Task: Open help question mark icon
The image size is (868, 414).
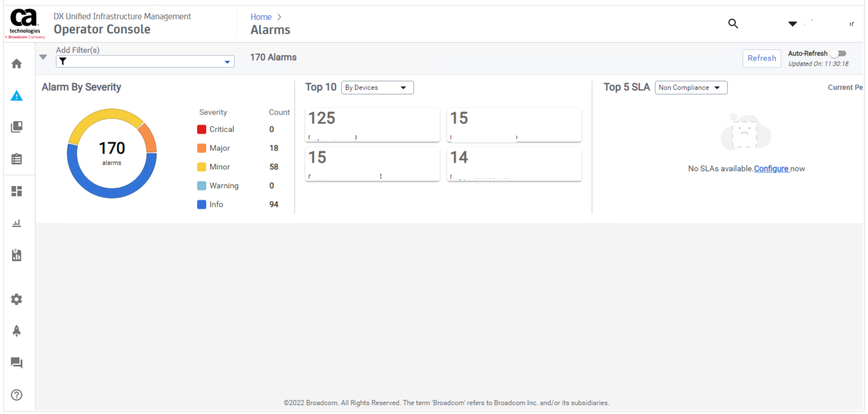Action: 17,395
